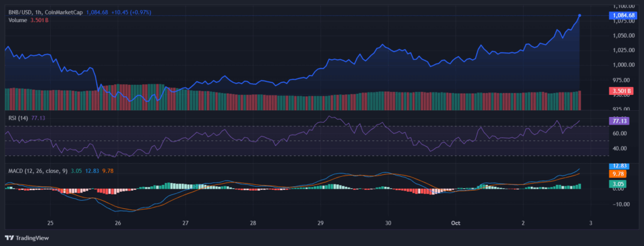Screen dimensions: 644x246
Task: Click date 29 on the time axis
Action: (x=321, y=223)
